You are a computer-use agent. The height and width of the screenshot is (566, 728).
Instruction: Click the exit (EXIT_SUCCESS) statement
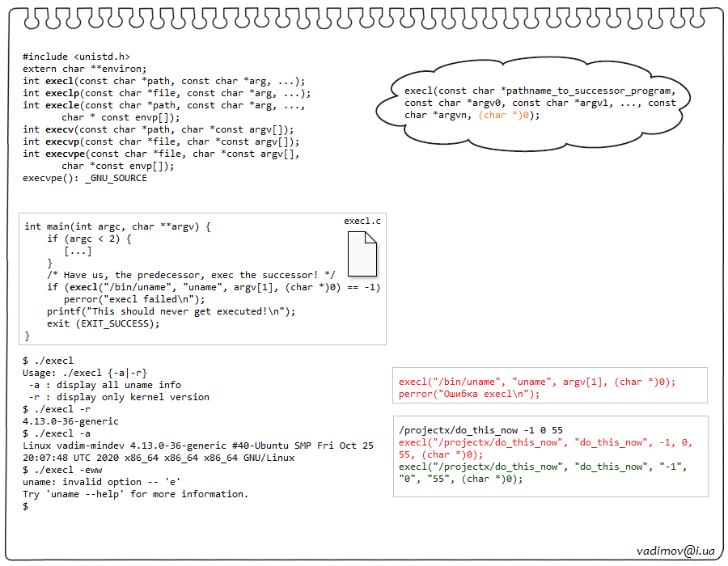(104, 323)
